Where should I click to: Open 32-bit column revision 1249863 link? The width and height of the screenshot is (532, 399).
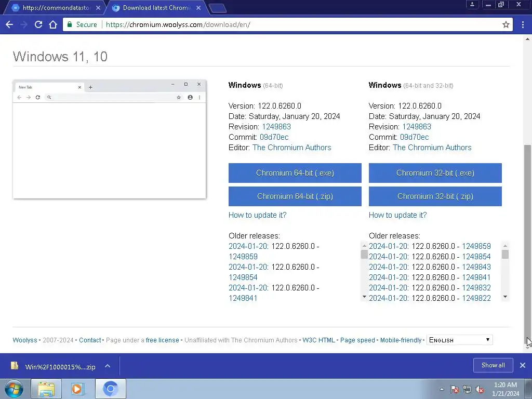pyautogui.click(x=417, y=127)
